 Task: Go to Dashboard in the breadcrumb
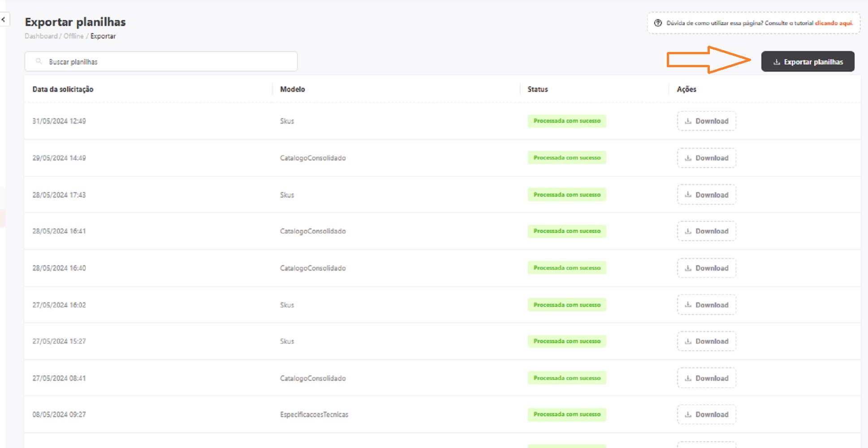click(x=41, y=36)
